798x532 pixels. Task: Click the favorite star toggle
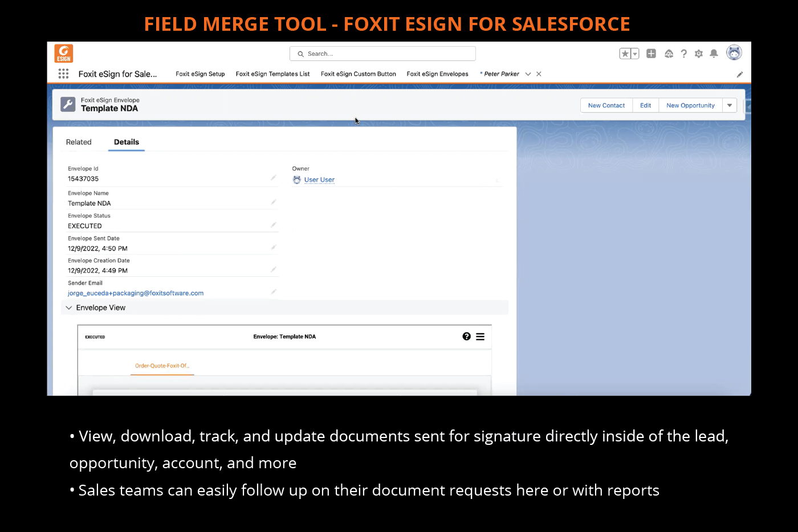click(625, 53)
